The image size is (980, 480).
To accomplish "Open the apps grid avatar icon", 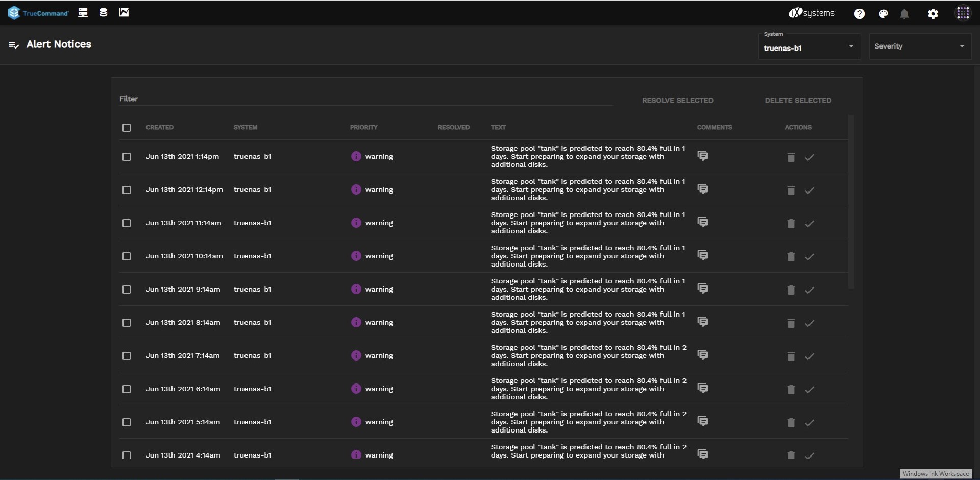I will click(963, 13).
